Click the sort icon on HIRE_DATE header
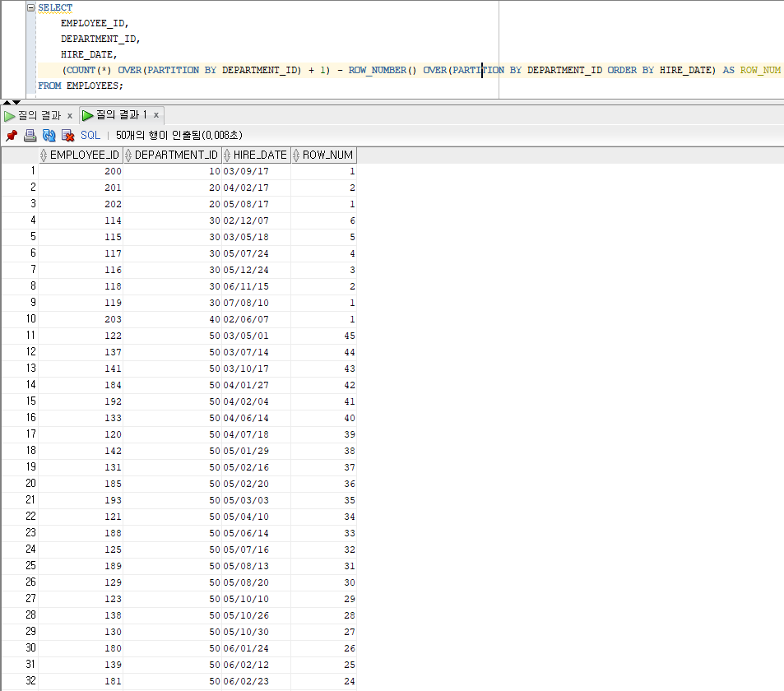This screenshot has width=784, height=691. tap(227, 155)
